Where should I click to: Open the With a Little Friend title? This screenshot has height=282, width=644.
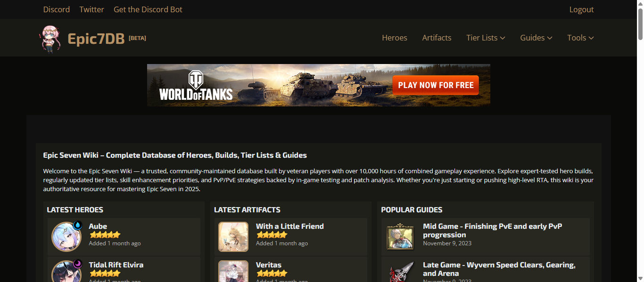pyautogui.click(x=290, y=226)
